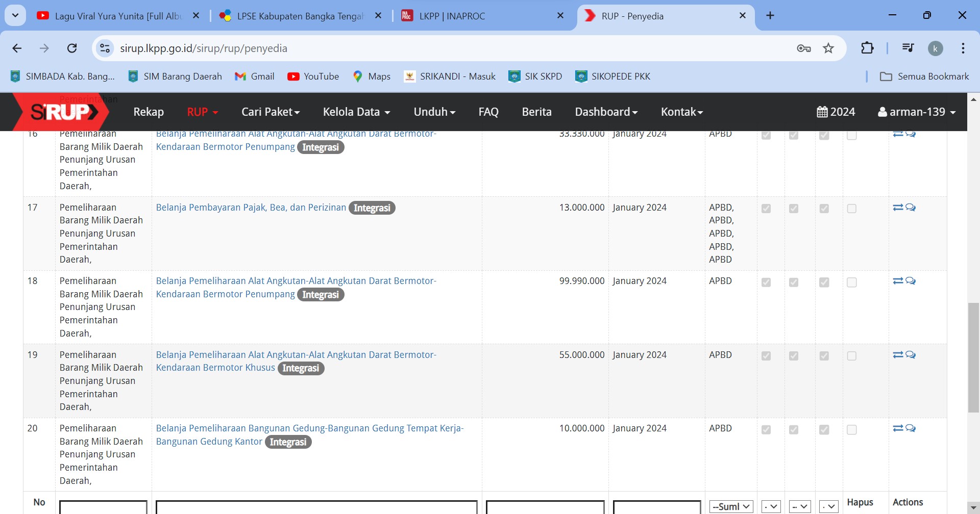Open the comments icon in row 20
The image size is (980, 514).
(911, 428)
